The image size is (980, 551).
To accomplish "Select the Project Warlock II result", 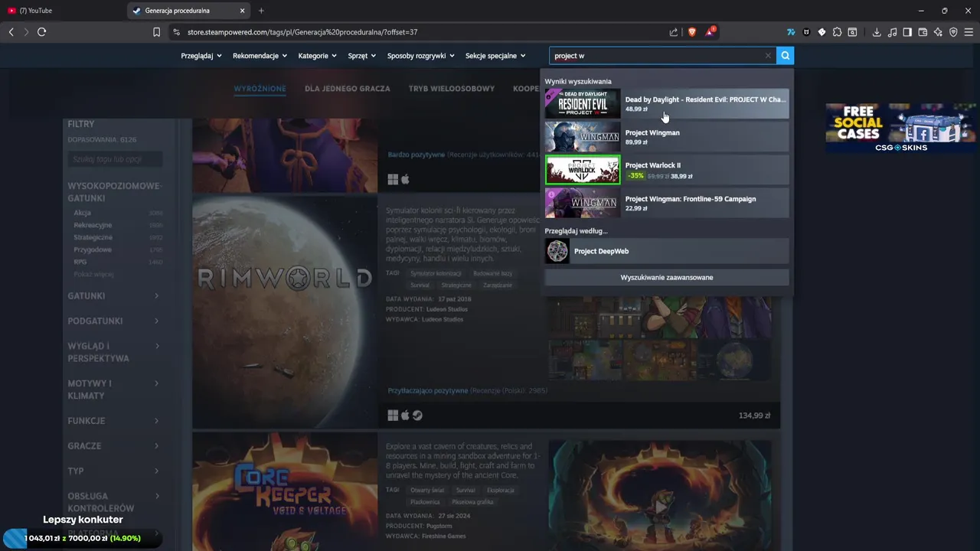I will point(667,170).
